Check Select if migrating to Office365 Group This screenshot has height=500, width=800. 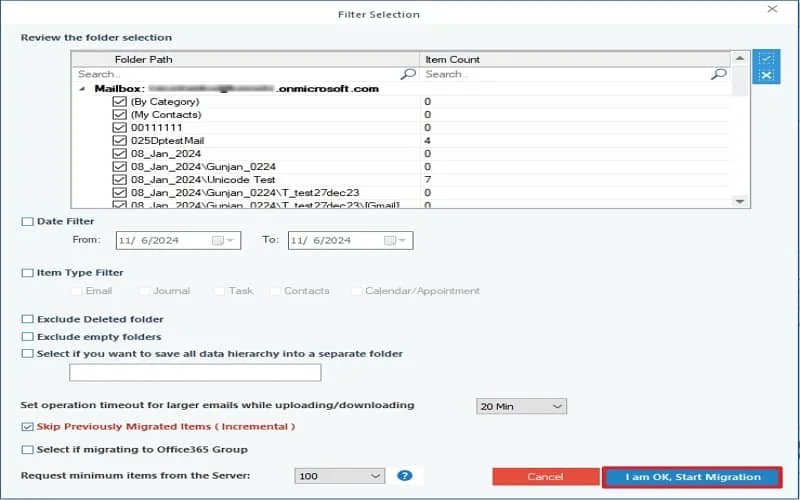tap(28, 449)
